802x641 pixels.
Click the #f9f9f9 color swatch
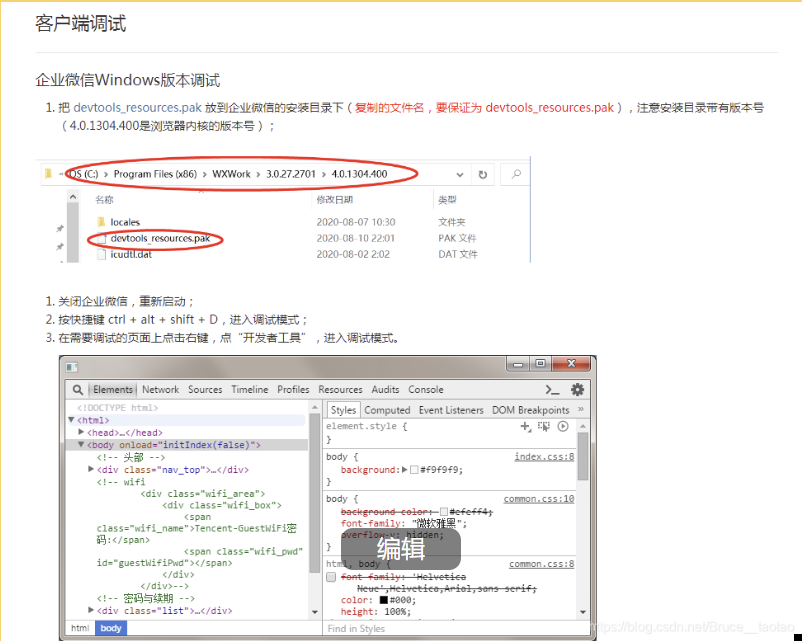pyautogui.click(x=414, y=470)
